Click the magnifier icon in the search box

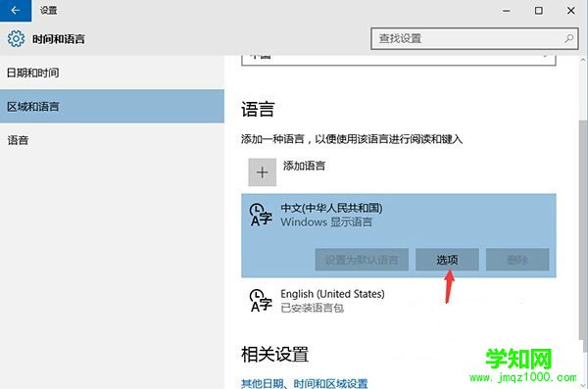click(568, 38)
